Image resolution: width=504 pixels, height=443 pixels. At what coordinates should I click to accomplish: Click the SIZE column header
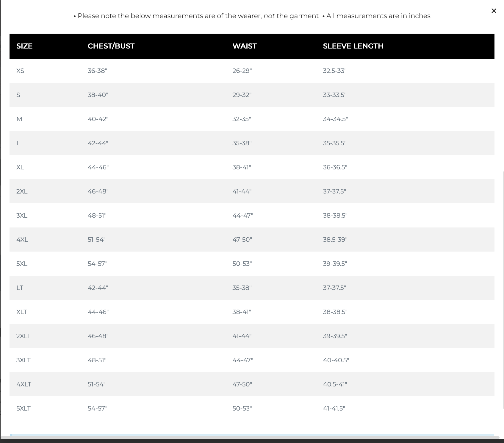pos(24,46)
